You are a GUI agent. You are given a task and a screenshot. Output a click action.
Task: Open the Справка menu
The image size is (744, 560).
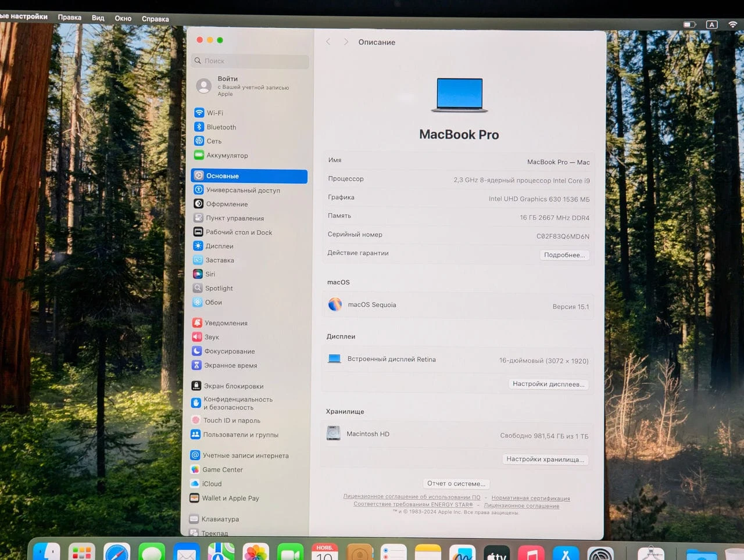coord(155,19)
